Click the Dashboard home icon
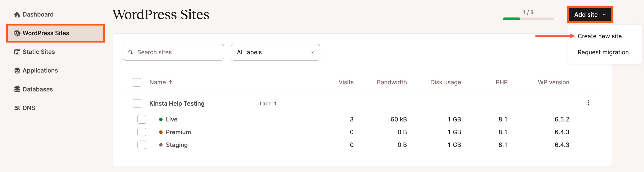This screenshot has height=172, width=644. (x=17, y=14)
